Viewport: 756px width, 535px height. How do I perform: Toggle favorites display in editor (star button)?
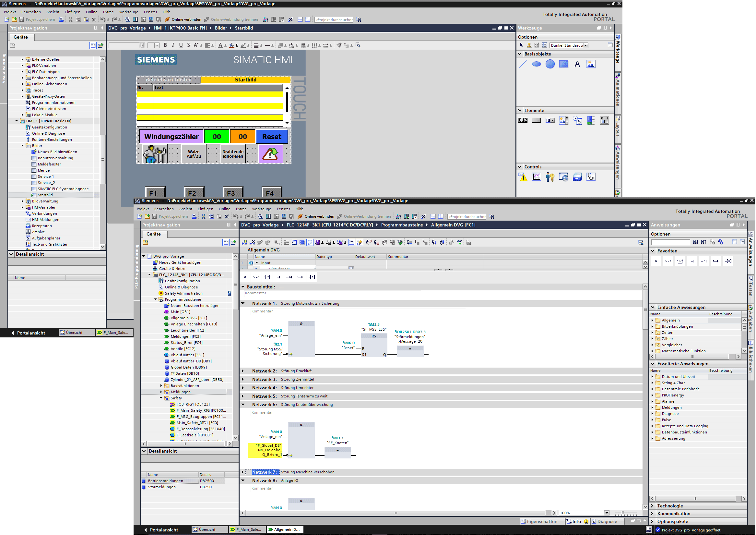pyautogui.click(x=359, y=243)
